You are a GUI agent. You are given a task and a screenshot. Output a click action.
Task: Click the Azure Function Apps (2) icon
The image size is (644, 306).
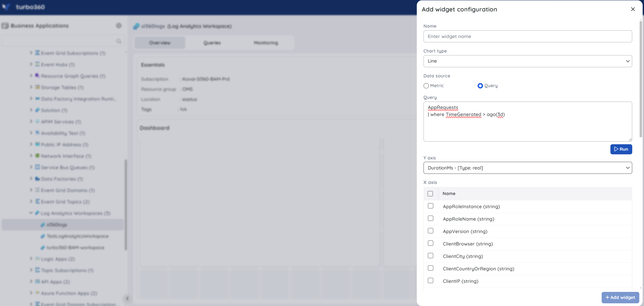[x=37, y=293]
